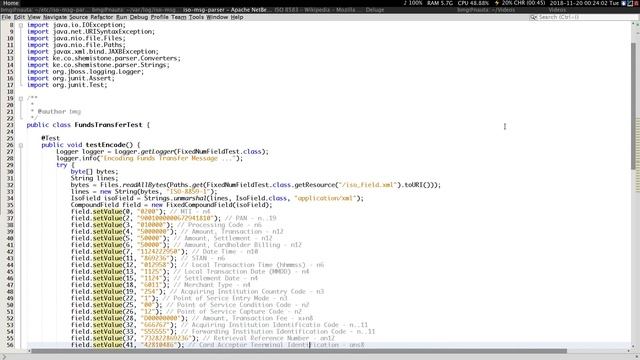Open the Window menu
The width and height of the screenshot is (640, 360).
coord(217,17)
